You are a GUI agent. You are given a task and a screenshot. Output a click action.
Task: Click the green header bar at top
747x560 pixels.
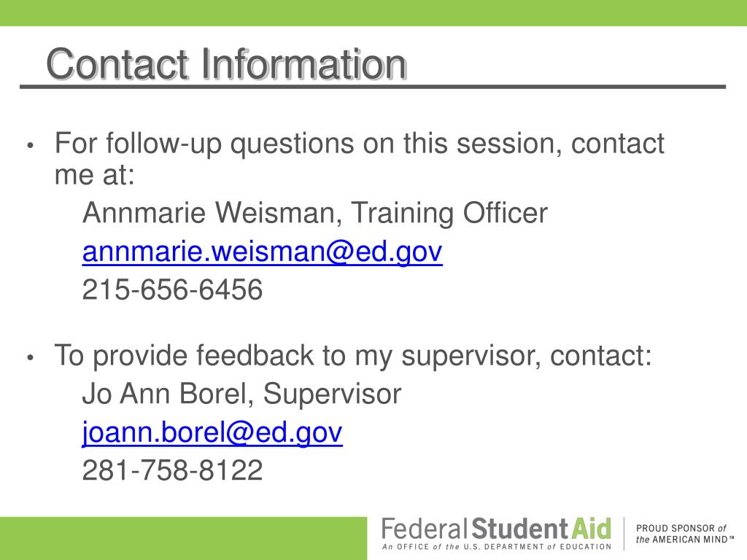click(x=373, y=13)
